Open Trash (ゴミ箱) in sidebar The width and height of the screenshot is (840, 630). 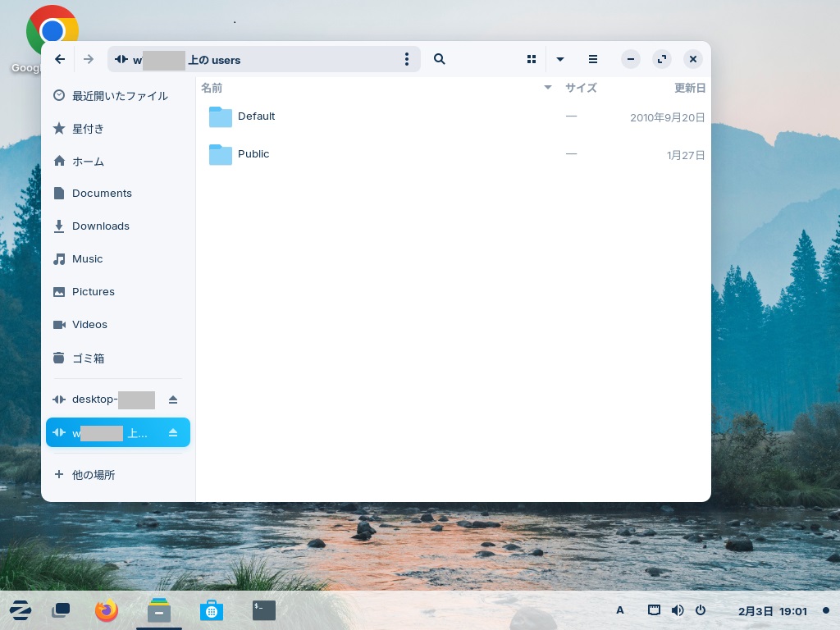click(x=88, y=358)
